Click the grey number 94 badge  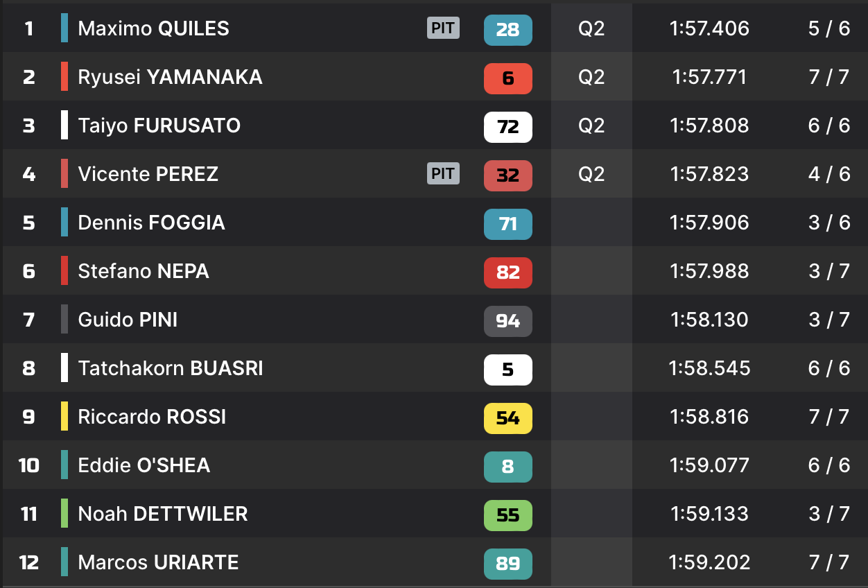[x=507, y=320]
